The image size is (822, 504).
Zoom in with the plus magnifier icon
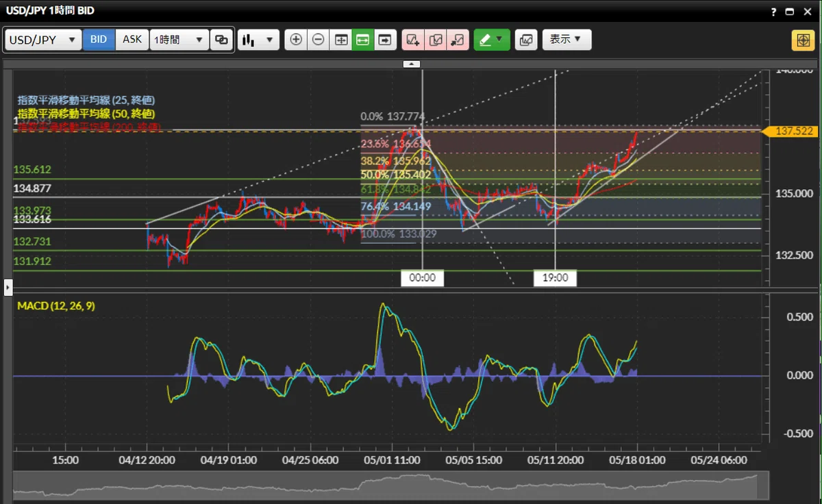pyautogui.click(x=296, y=40)
